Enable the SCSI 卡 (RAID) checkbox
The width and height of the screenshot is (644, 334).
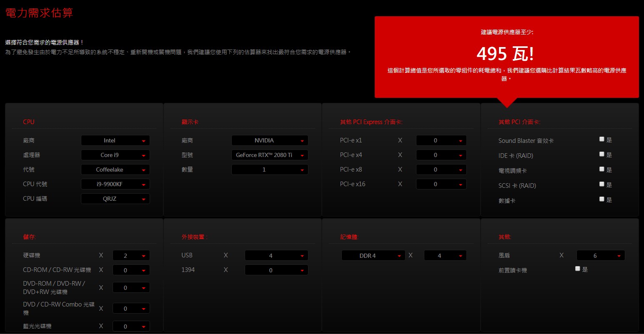(x=601, y=184)
